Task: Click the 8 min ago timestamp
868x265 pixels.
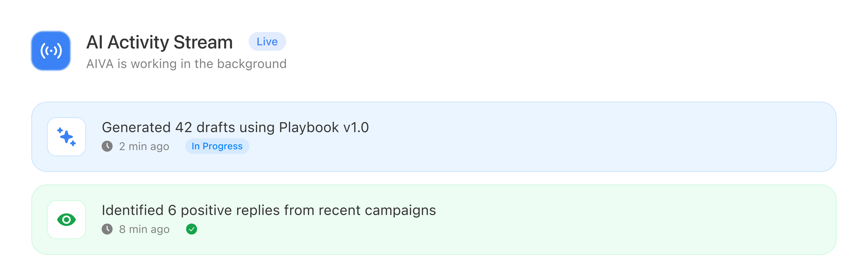Action: [144, 229]
